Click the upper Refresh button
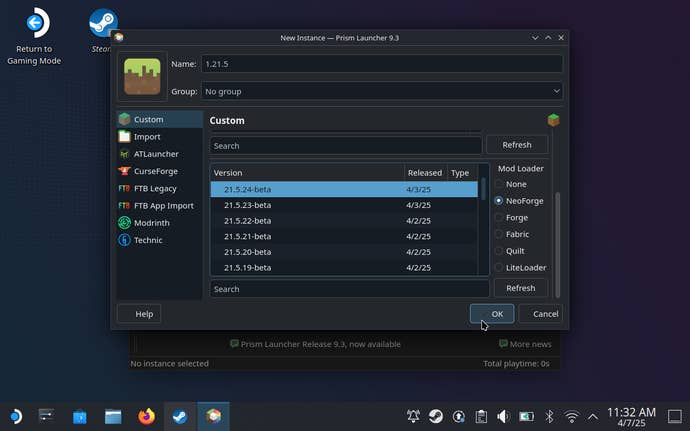690x431 pixels. pyautogui.click(x=517, y=145)
